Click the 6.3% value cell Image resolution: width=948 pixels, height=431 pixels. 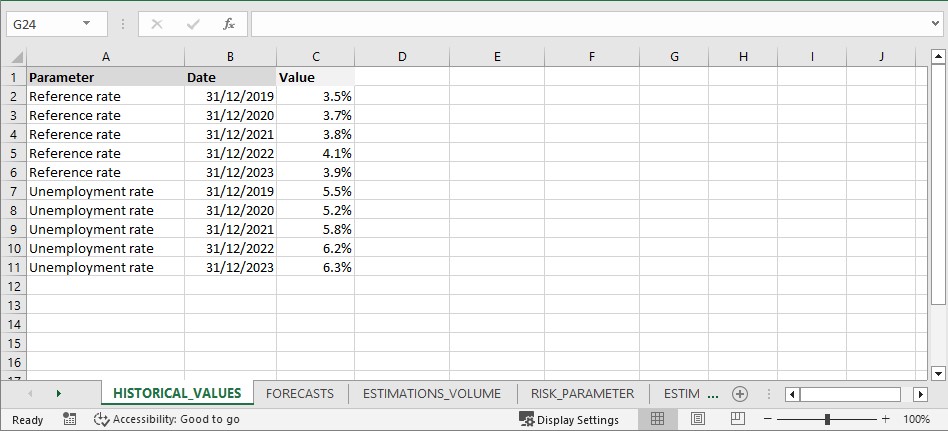coord(316,267)
